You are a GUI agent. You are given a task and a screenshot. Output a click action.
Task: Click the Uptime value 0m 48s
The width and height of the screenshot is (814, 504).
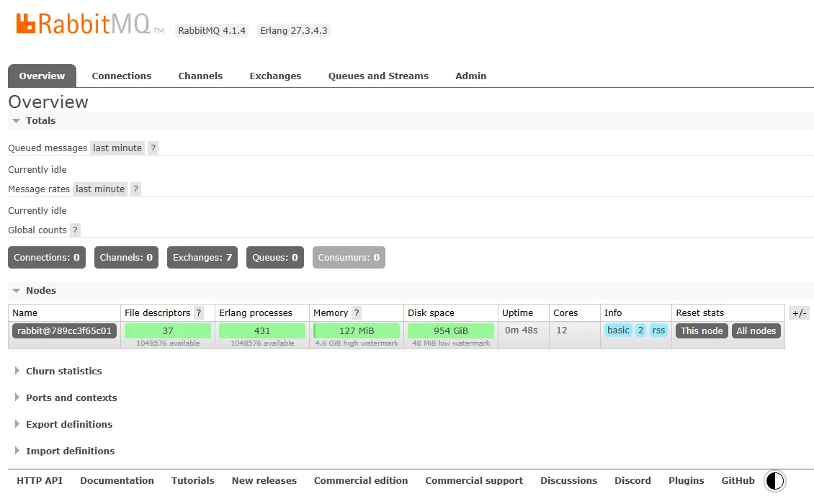pos(522,330)
